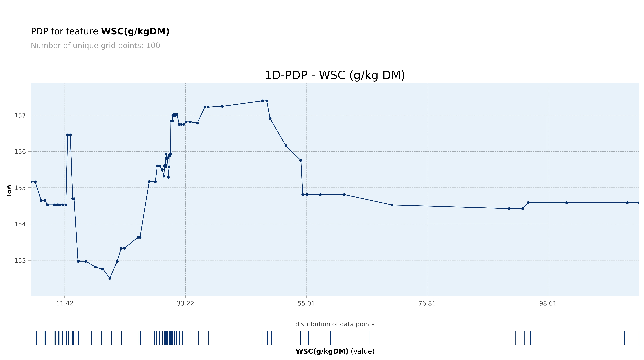Click the 155 y-axis tick label
Viewport: 644px width, 360px height.
tap(20, 188)
